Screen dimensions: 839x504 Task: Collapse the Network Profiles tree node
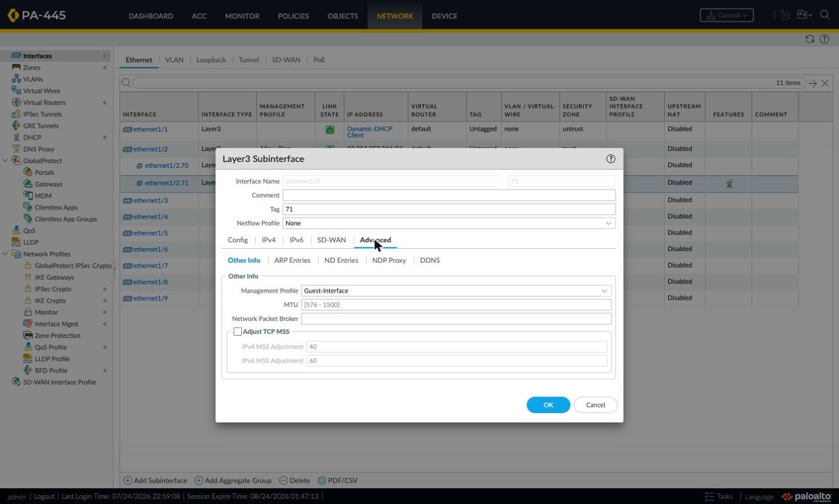click(5, 254)
